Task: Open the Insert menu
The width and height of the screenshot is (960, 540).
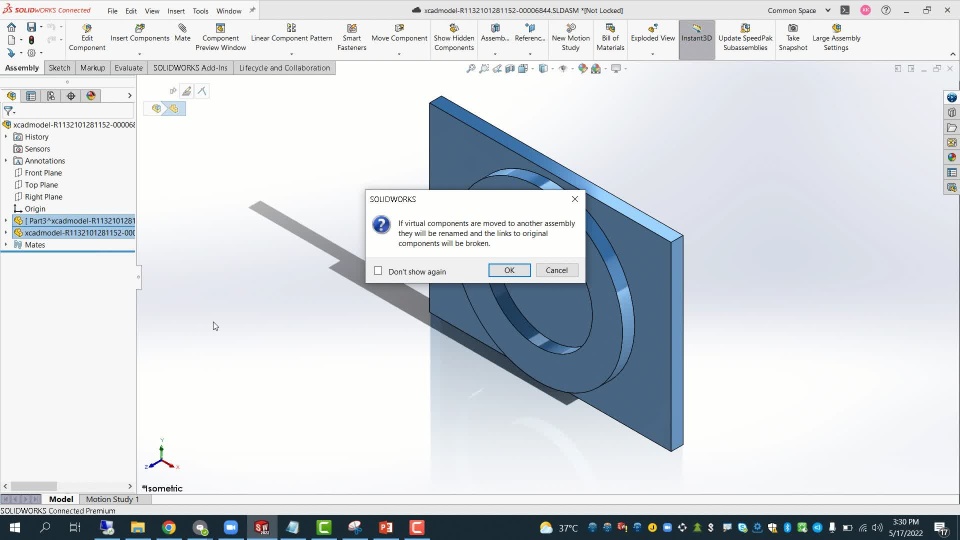Action: click(176, 11)
